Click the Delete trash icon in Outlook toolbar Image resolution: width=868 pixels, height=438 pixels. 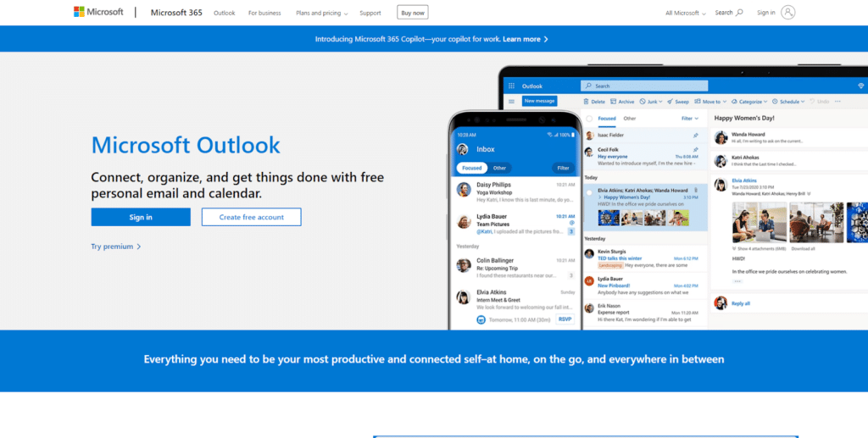click(586, 101)
